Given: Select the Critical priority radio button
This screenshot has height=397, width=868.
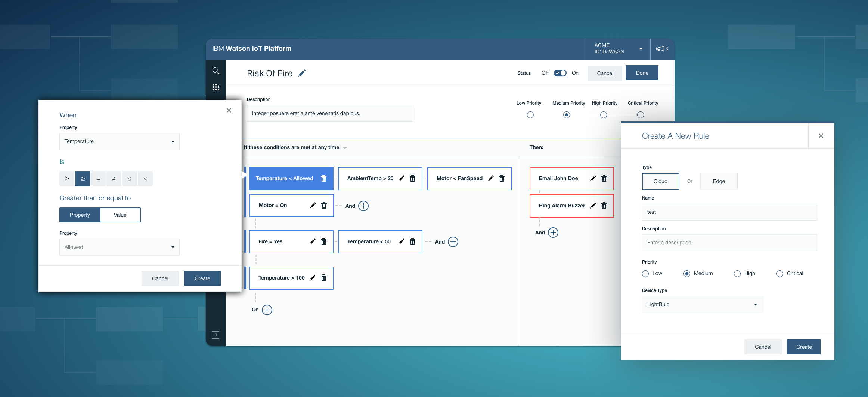Looking at the screenshot, I should click(780, 274).
